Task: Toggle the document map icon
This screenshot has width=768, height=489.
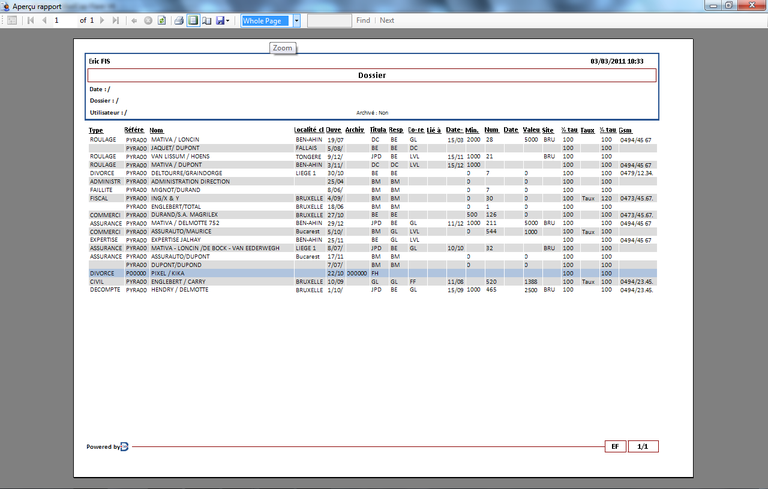Action: 12,20
